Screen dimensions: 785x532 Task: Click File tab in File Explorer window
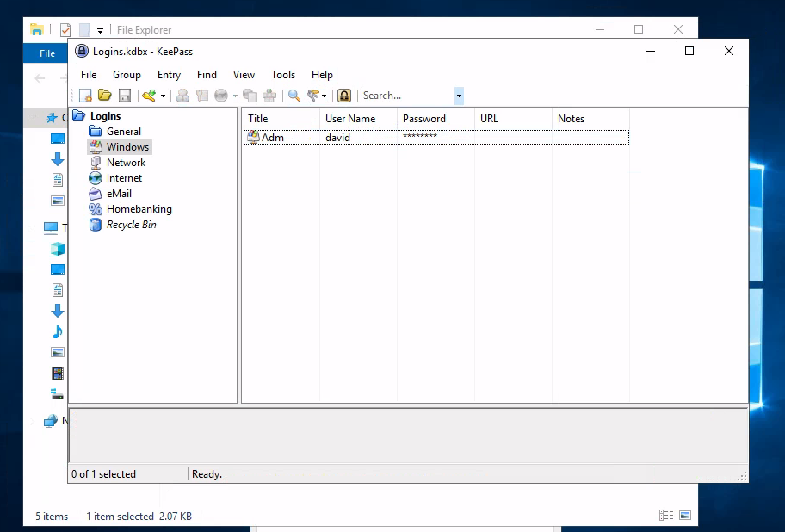coord(47,53)
